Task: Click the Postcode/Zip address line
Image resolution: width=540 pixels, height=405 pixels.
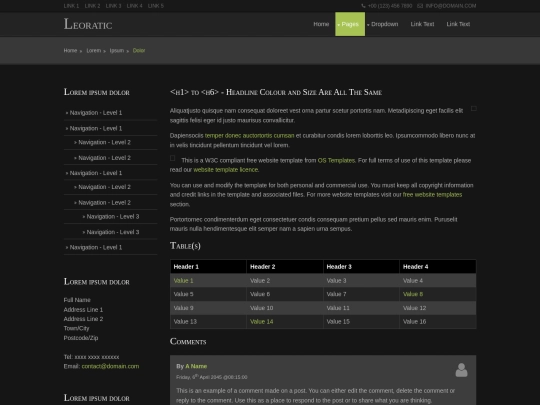Action: tap(81, 338)
